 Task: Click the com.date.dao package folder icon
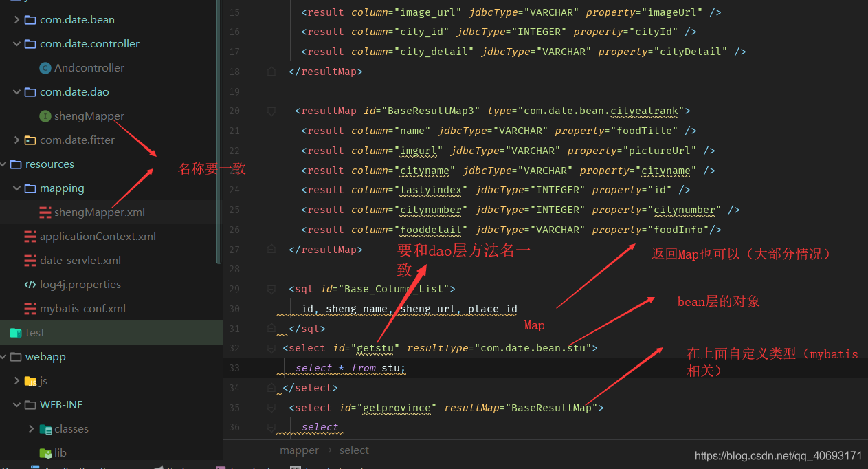[x=30, y=91]
